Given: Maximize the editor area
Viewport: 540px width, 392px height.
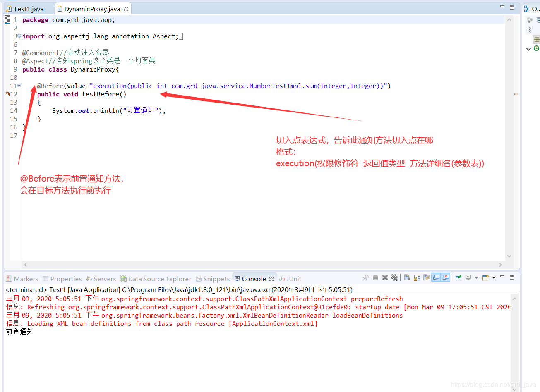Looking at the screenshot, I should (512, 7).
